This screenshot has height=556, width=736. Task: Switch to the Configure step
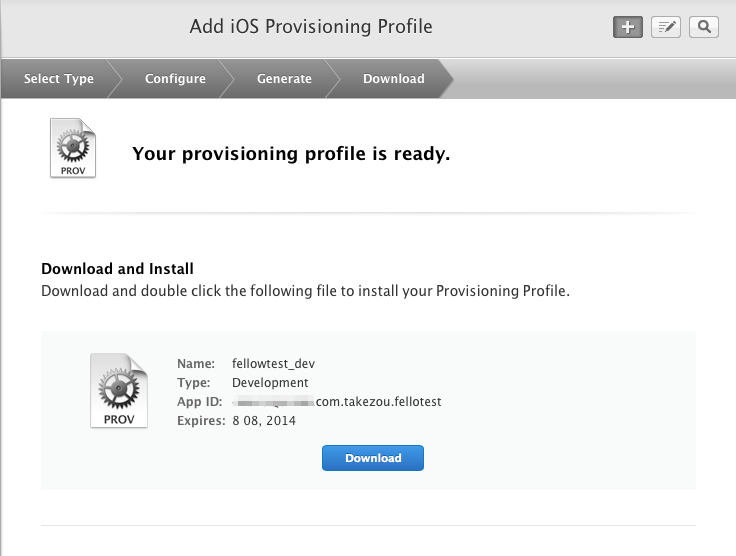[175, 79]
